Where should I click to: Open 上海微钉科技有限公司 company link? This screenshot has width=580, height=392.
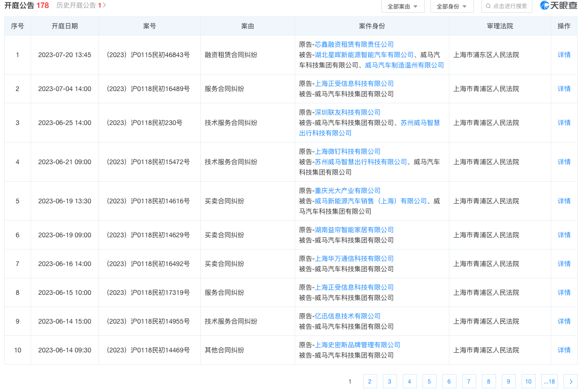pos(348,151)
